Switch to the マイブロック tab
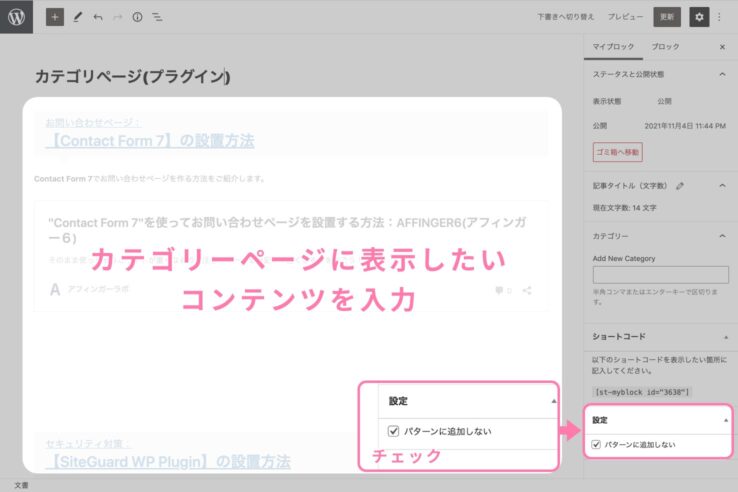The image size is (738, 492). click(x=613, y=47)
